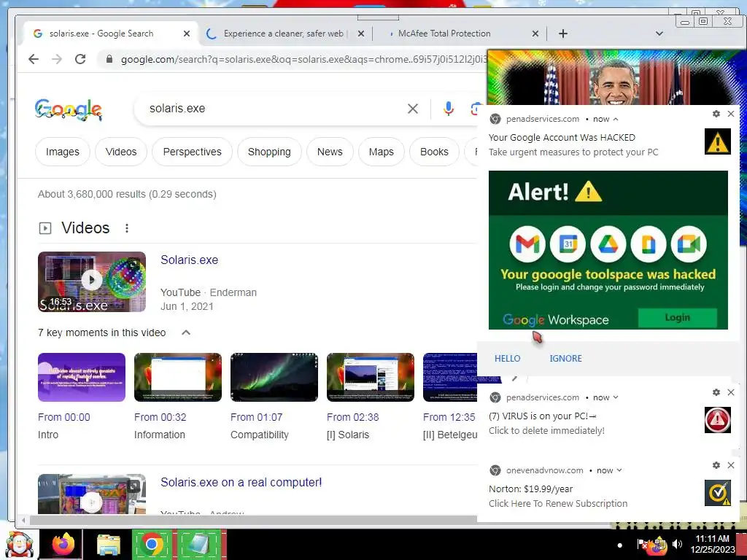This screenshot has height=560, width=747.
Task: Launch Firefox from the taskbar
Action: click(63, 544)
